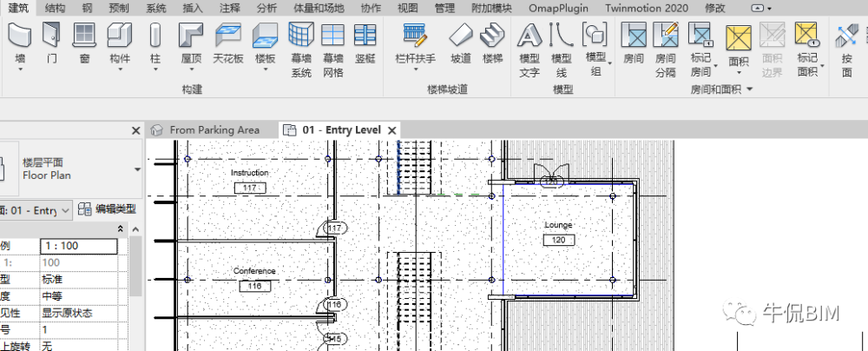Select the Model Group (模型组) tool
The width and height of the screenshot is (868, 351).
(595, 50)
